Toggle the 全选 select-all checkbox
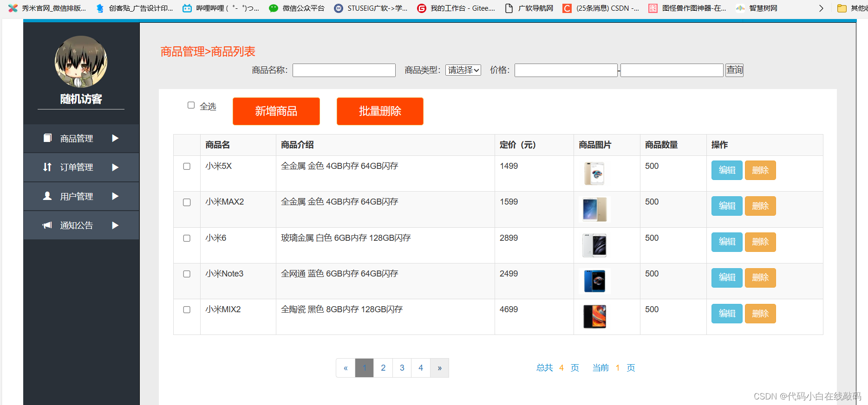The height and width of the screenshot is (405, 868). (191, 105)
